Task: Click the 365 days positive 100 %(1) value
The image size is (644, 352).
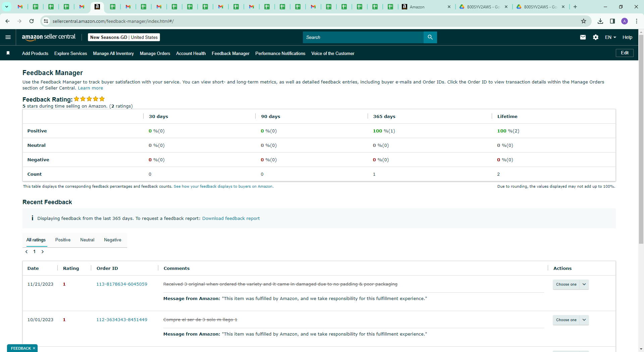Action: pyautogui.click(x=384, y=131)
